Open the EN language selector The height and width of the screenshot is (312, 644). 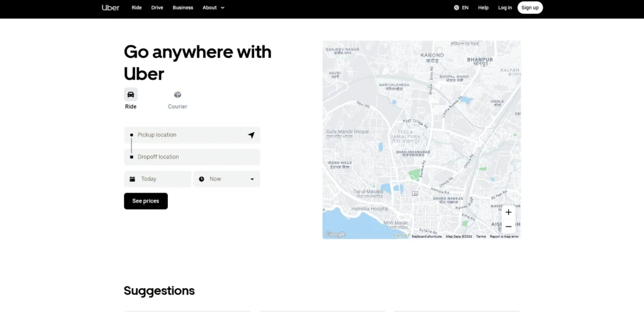pyautogui.click(x=461, y=8)
